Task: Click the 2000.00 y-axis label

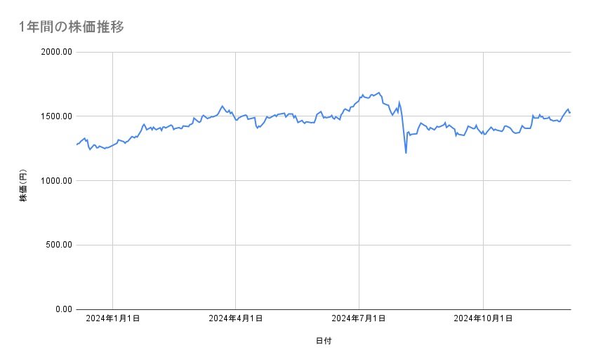Action: point(55,52)
